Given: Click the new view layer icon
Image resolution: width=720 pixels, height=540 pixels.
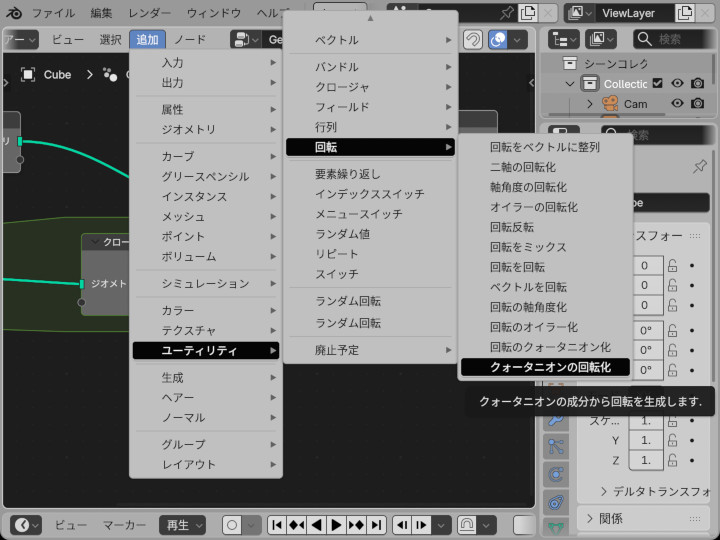Looking at the screenshot, I should pyautogui.click(x=685, y=13).
